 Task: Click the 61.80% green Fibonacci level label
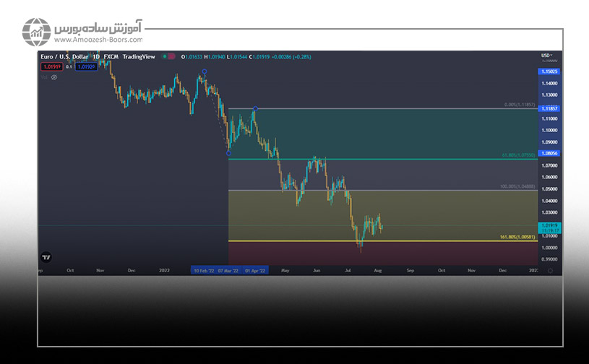pyautogui.click(x=518, y=155)
